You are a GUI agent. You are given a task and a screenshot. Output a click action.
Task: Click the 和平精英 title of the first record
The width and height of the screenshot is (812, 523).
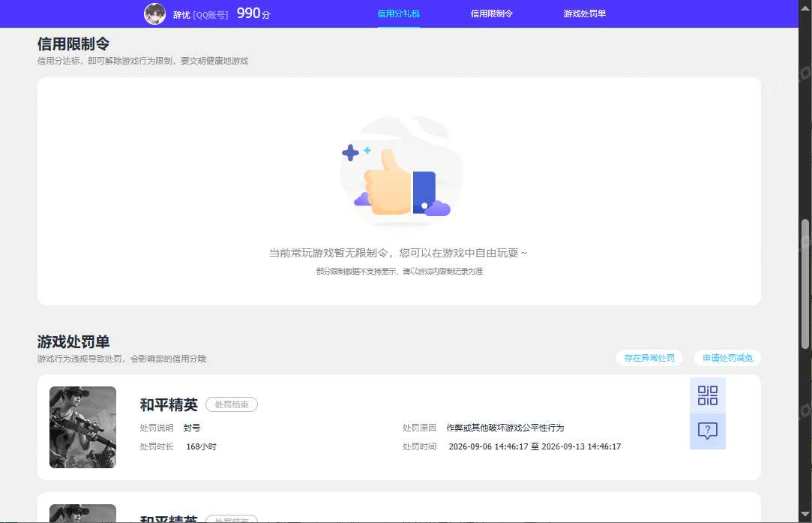[169, 404]
